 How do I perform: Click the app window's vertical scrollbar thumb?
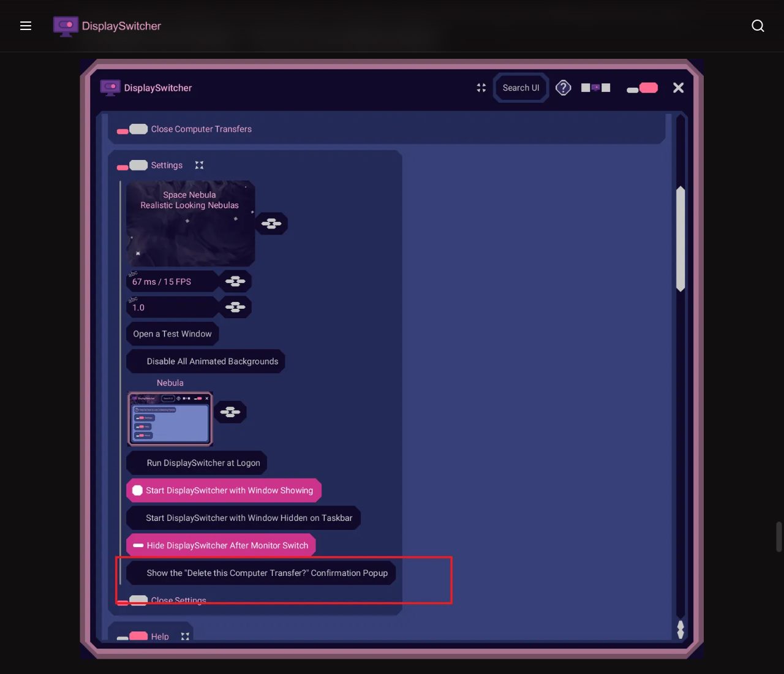click(680, 239)
